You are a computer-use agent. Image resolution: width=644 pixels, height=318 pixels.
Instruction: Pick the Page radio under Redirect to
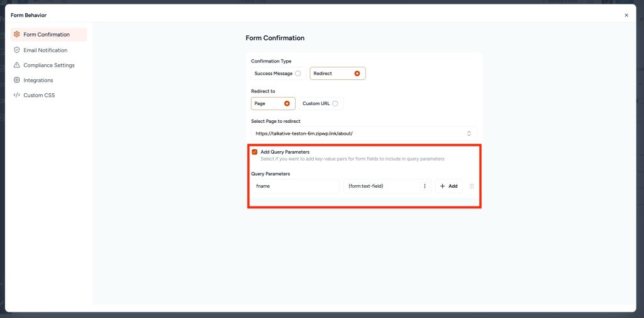287,104
